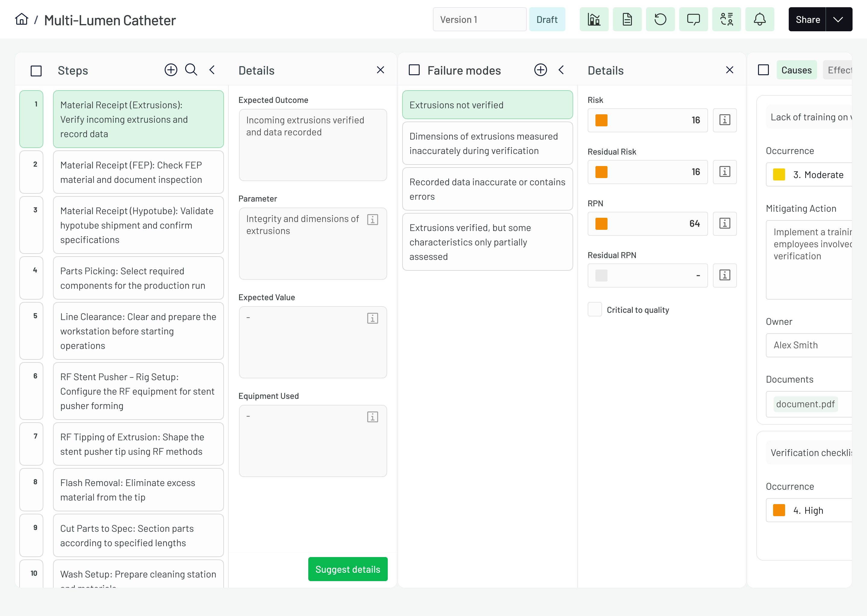Click the notifications bell icon
Image resolution: width=867 pixels, height=616 pixels.
(760, 19)
